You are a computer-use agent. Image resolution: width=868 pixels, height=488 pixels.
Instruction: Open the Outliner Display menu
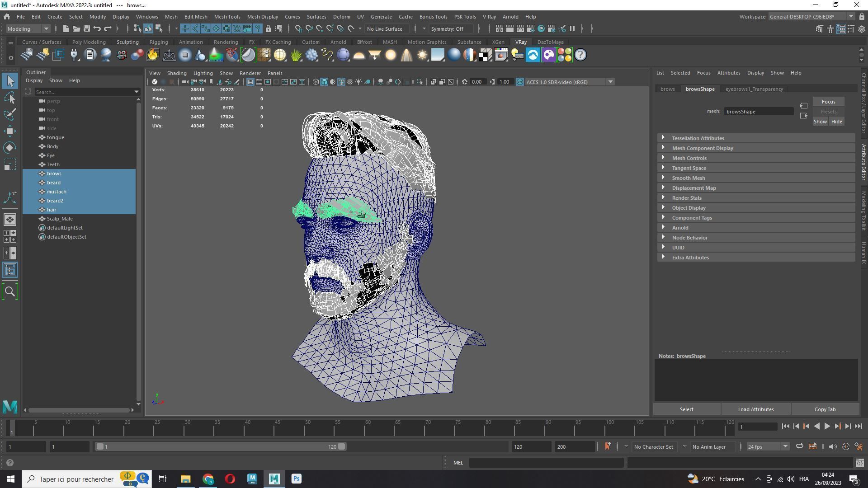[34, 80]
